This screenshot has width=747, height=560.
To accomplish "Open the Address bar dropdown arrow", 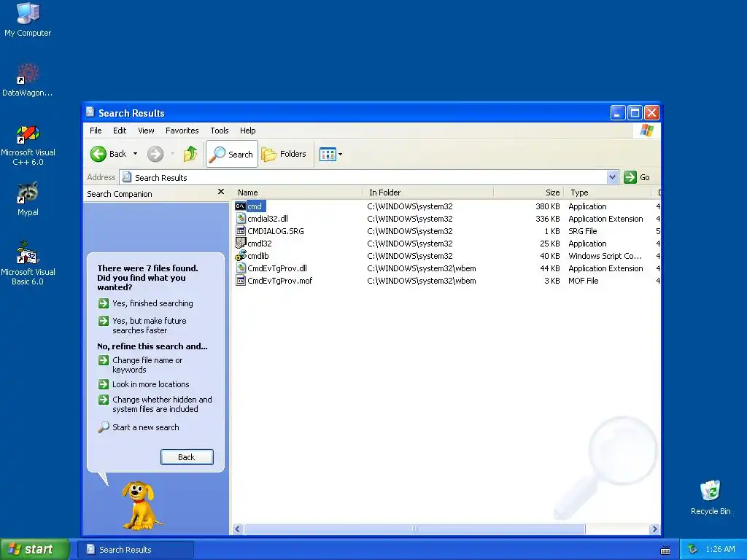I will 613,178.
